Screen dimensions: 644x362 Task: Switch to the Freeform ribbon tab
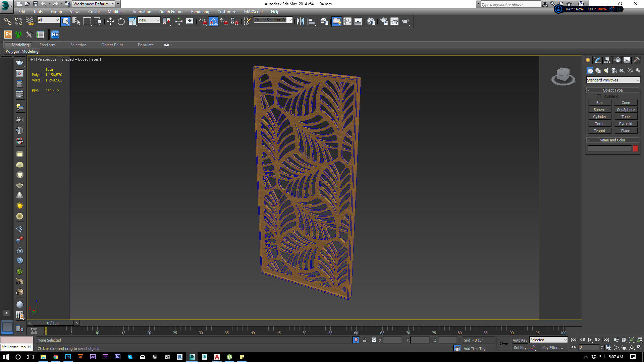(47, 45)
